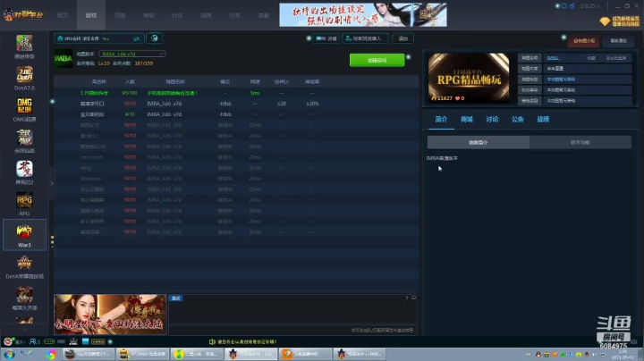Click the heart favorite icon on map thumbnail
Viewport: 644px width, 361px height.
[x=458, y=98]
